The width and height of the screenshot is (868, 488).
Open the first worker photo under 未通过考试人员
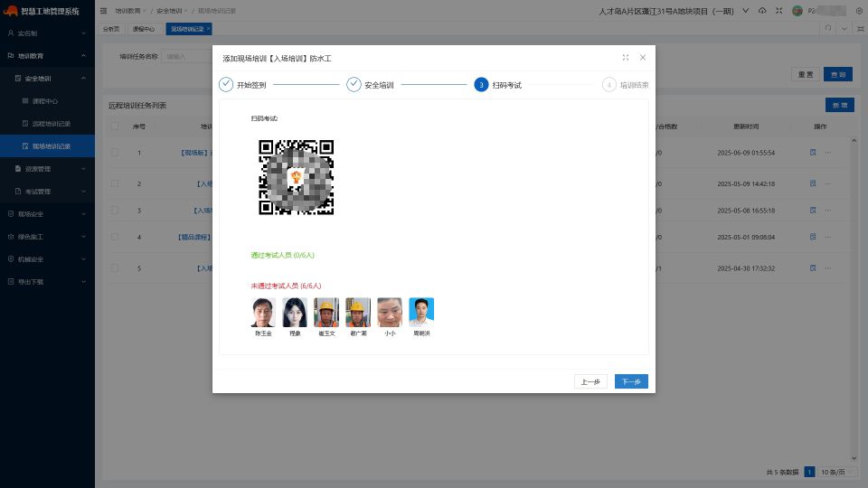pyautogui.click(x=263, y=312)
